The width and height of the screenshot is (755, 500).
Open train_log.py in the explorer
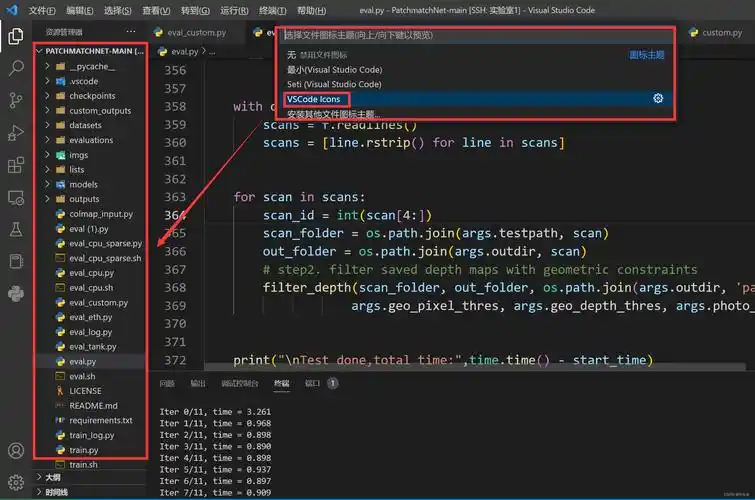91,435
